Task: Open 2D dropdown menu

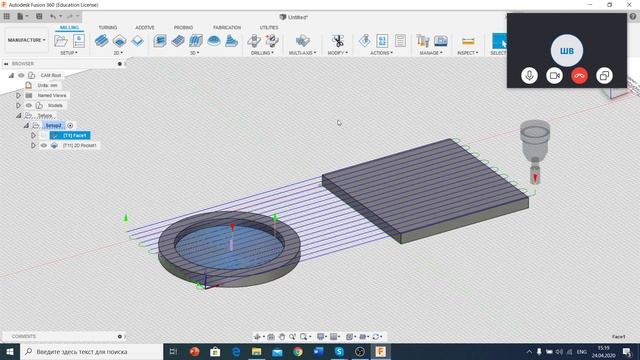Action: point(118,53)
